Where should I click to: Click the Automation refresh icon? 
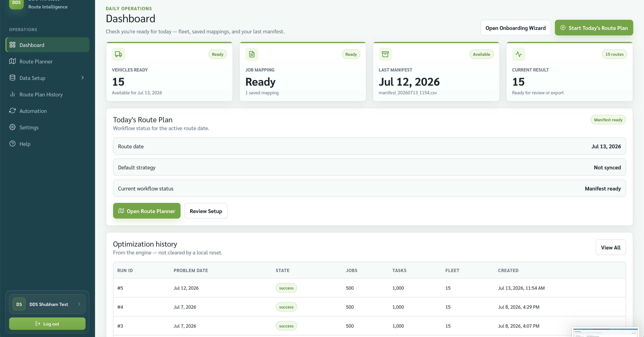12,111
